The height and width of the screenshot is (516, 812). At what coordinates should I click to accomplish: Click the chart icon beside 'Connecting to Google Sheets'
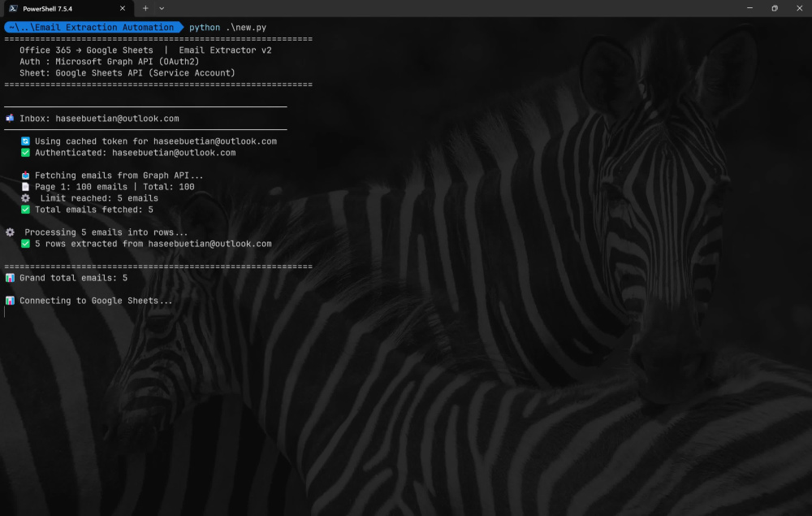pos(10,301)
